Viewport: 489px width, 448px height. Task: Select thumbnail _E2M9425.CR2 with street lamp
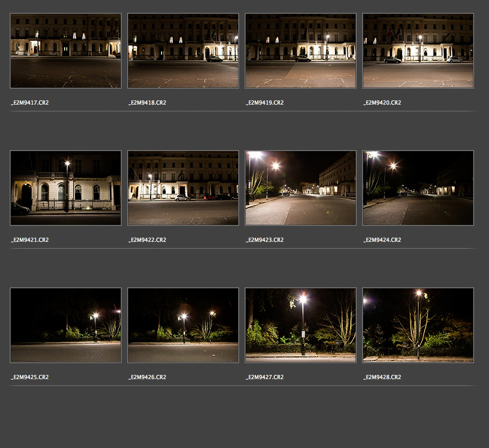pyautogui.click(x=66, y=325)
